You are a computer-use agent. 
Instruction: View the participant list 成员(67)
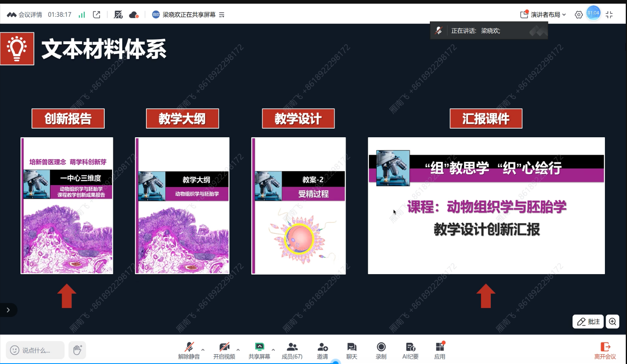click(x=292, y=350)
